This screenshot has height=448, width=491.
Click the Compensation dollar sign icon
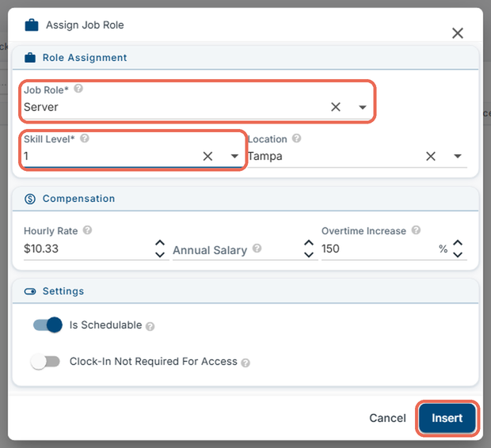point(30,199)
